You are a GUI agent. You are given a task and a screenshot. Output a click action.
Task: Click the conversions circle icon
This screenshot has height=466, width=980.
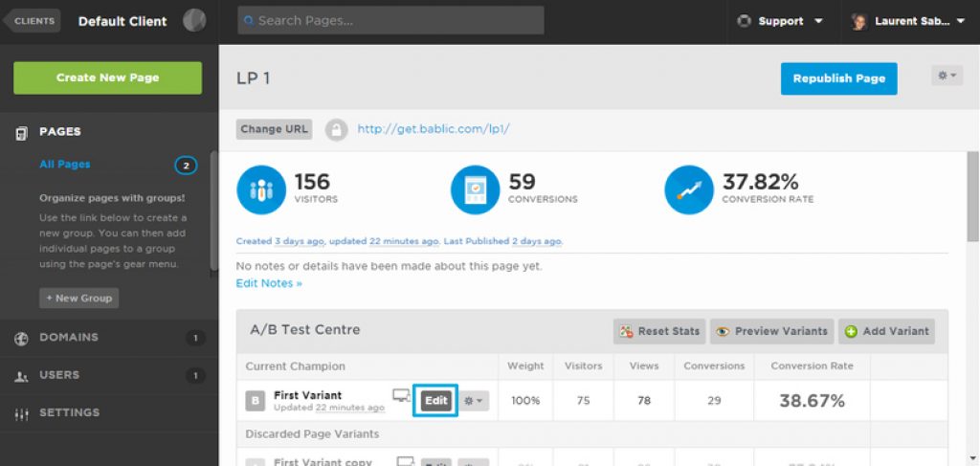point(476,189)
